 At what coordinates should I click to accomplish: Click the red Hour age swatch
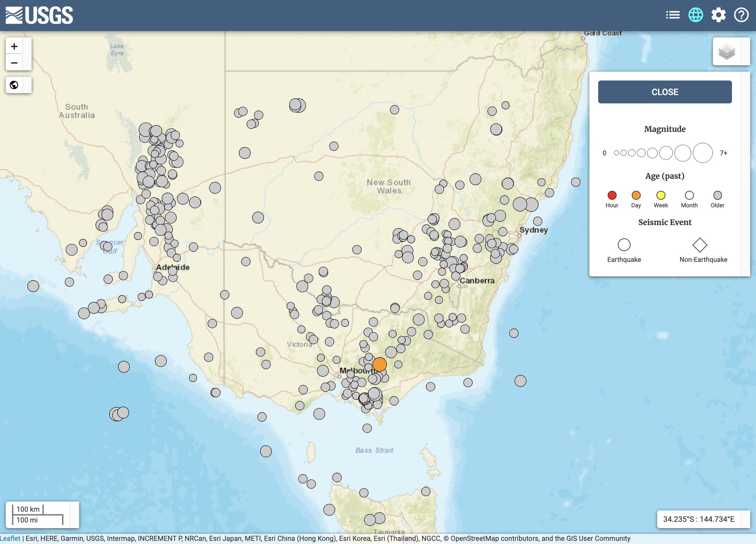[x=612, y=195]
